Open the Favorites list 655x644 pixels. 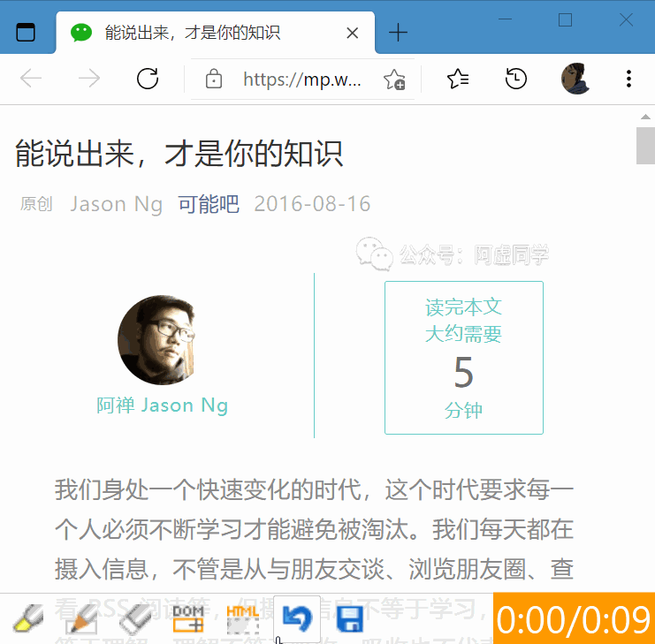[458, 79]
